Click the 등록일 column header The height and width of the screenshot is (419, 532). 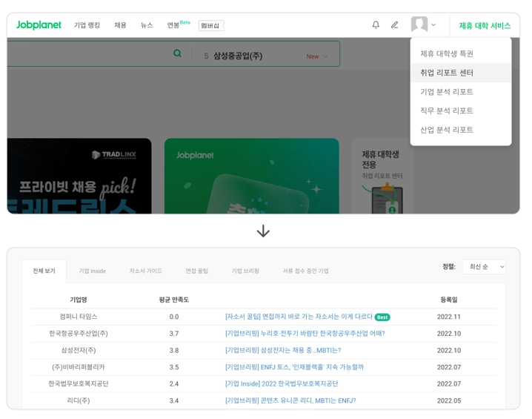tap(449, 300)
